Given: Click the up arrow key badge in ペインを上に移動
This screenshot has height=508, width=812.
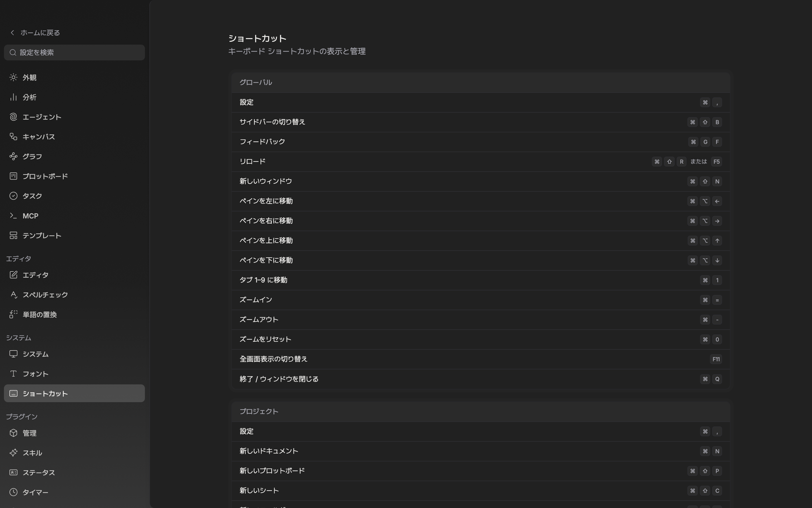Looking at the screenshot, I should click(717, 240).
